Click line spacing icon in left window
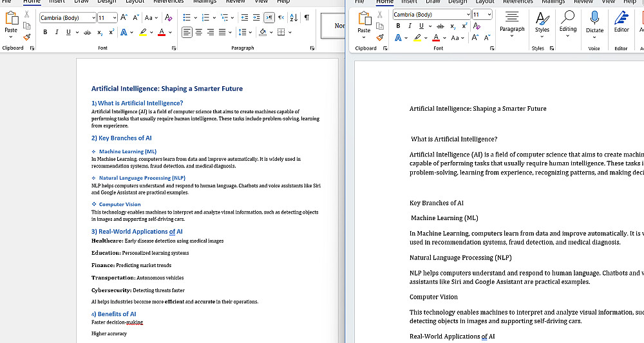Viewport: 644px width, 343px height. click(242, 32)
